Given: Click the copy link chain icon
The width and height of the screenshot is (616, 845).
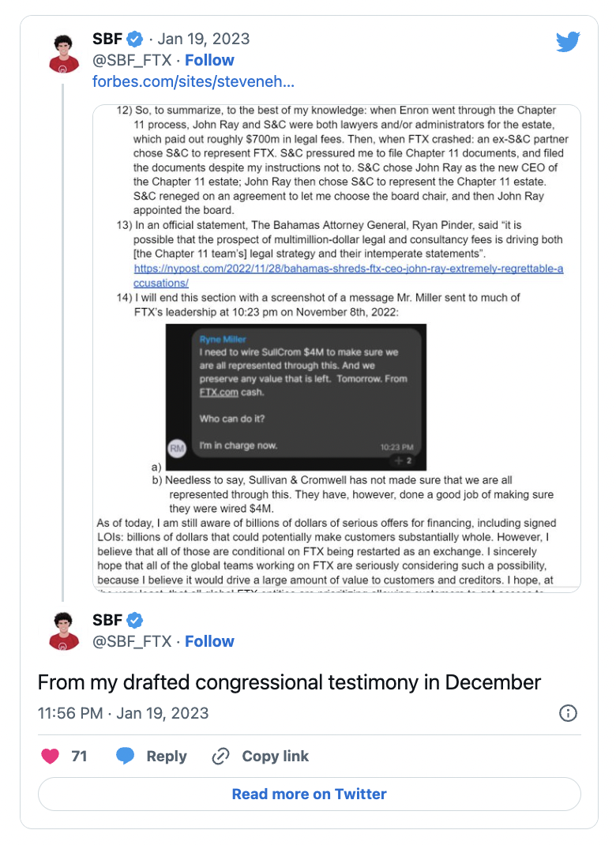Looking at the screenshot, I should coord(220,756).
